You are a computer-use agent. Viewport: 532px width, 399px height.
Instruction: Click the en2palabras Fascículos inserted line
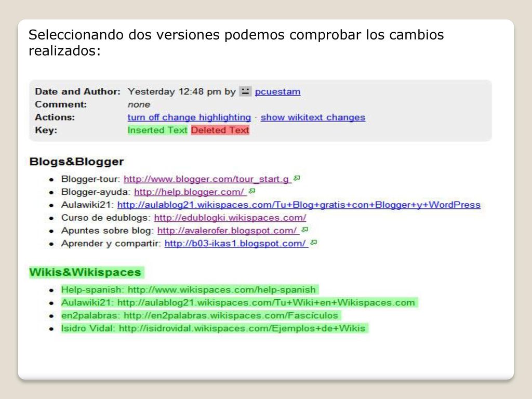point(201,315)
